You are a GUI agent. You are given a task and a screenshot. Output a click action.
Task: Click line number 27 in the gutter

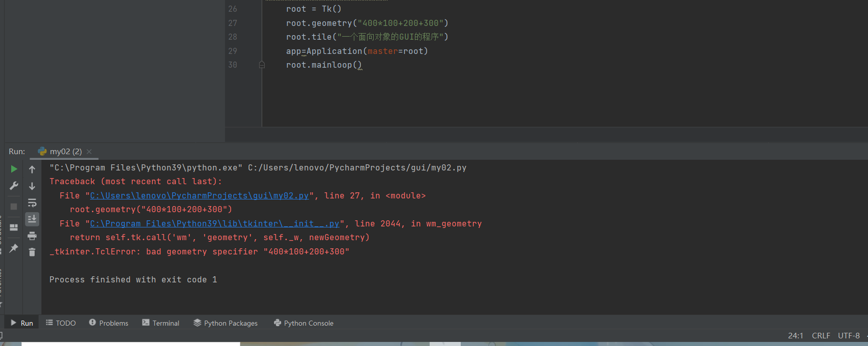[233, 23]
